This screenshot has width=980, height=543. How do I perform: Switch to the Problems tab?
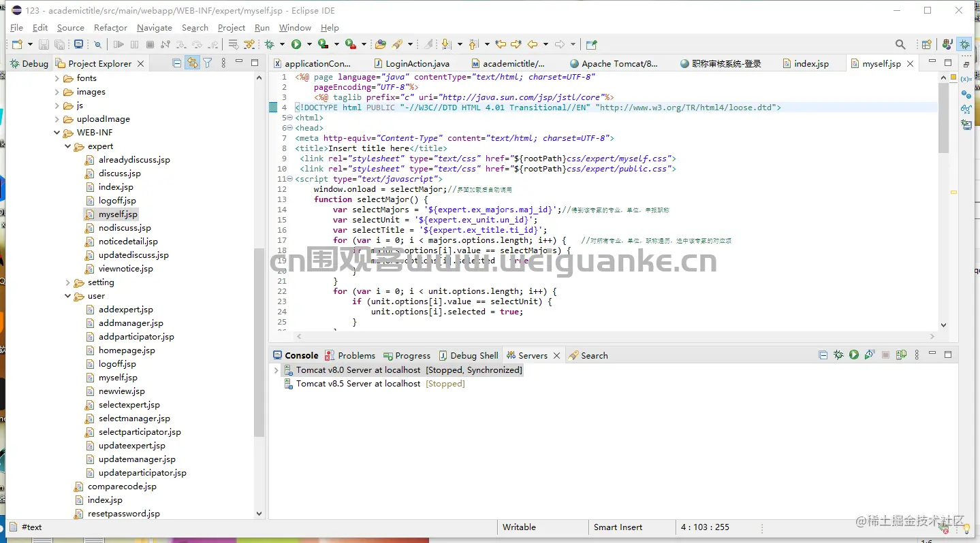click(350, 355)
